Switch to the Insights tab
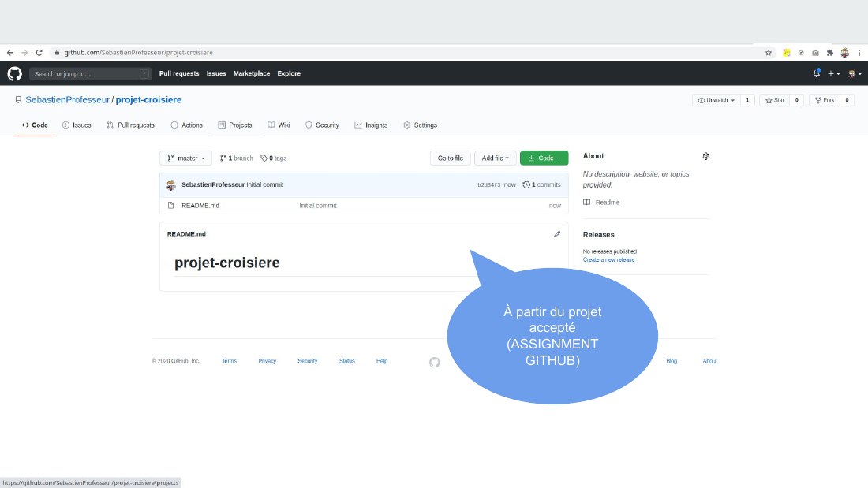Image resolution: width=868 pixels, height=488 pixels. click(x=371, y=125)
